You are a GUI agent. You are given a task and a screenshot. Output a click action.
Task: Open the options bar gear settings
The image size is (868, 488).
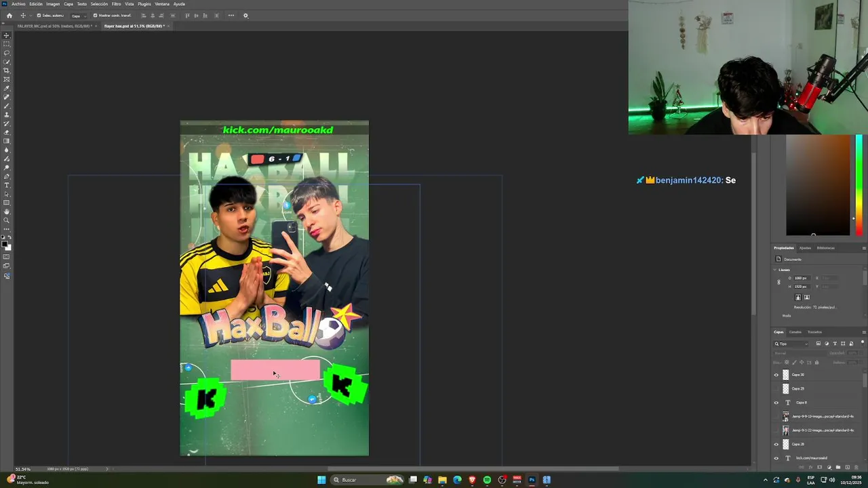(x=245, y=16)
